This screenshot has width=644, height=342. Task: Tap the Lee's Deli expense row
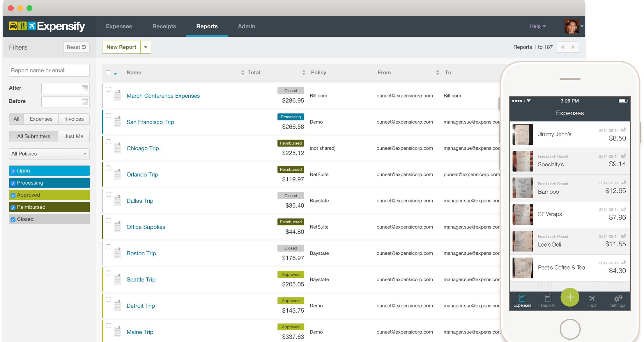(x=570, y=241)
